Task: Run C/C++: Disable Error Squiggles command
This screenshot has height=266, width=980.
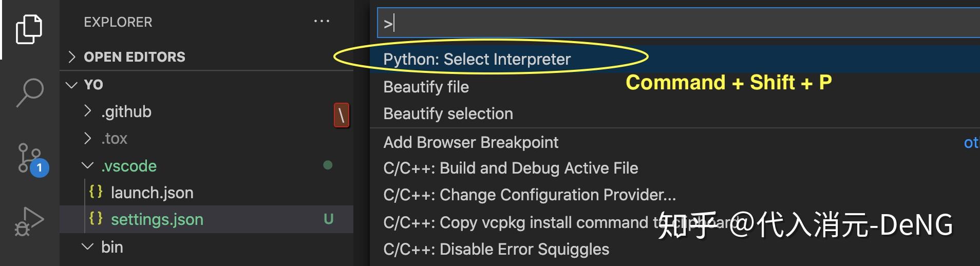Action: click(675, 249)
